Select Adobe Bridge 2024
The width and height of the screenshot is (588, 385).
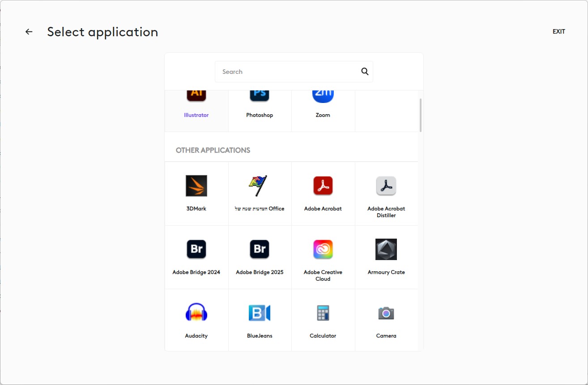click(x=196, y=250)
